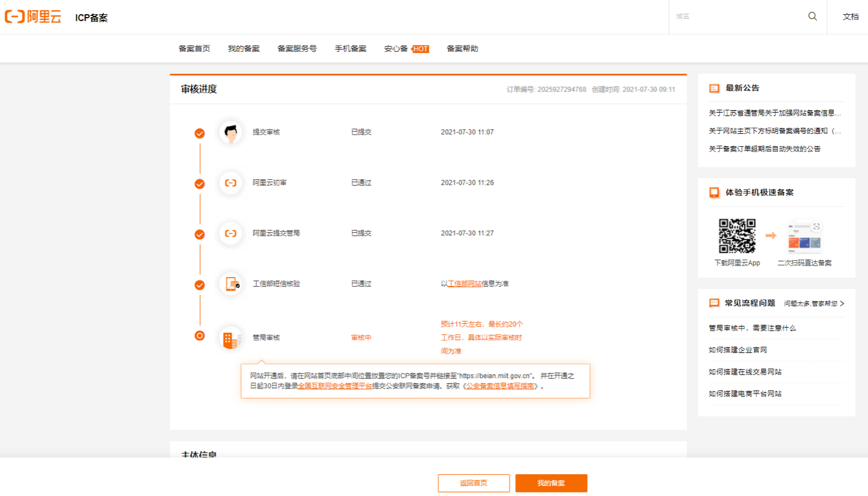
Task: Click the 管局审核 building icon
Action: pos(231,339)
